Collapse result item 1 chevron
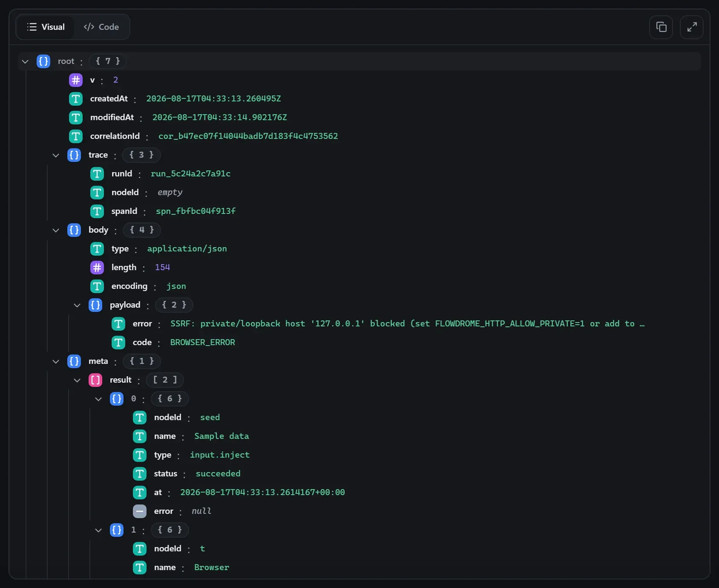Viewport: 719px width, 588px height. pos(98,530)
